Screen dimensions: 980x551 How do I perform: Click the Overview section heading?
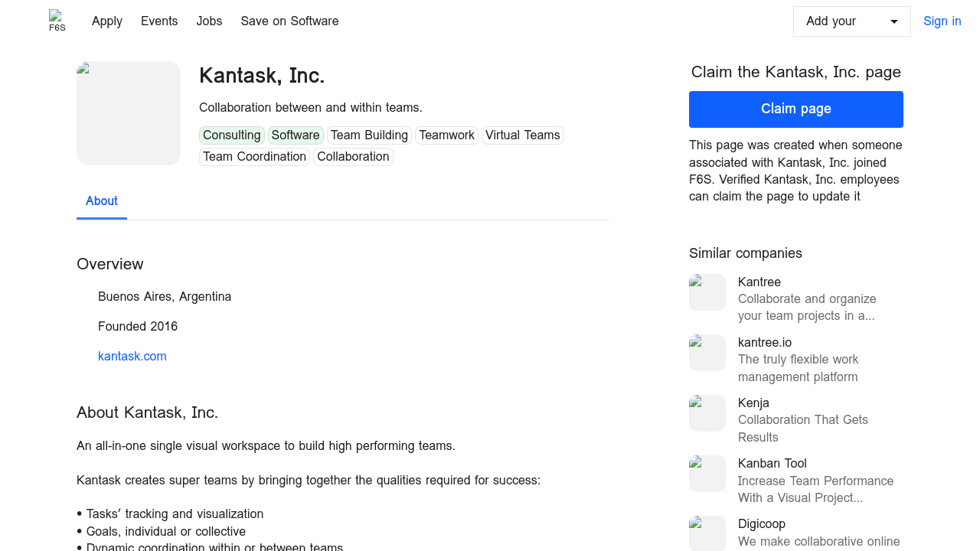[x=110, y=264]
